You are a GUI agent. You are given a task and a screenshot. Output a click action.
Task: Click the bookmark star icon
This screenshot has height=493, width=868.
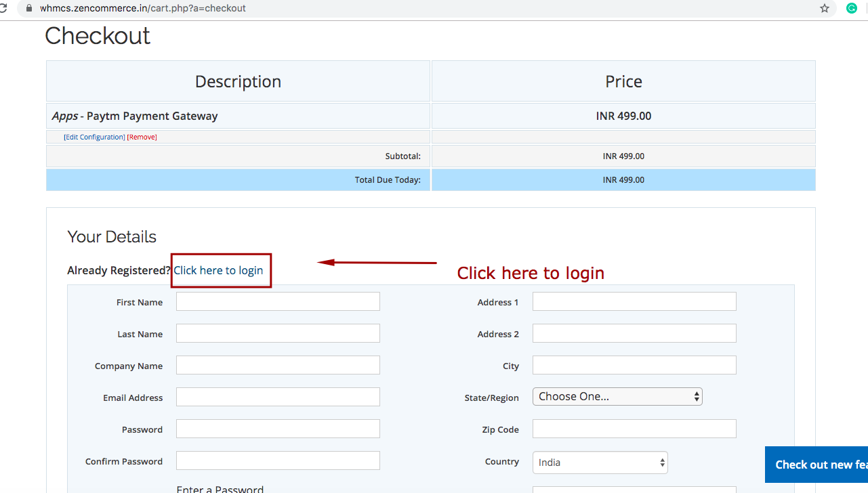tap(824, 9)
